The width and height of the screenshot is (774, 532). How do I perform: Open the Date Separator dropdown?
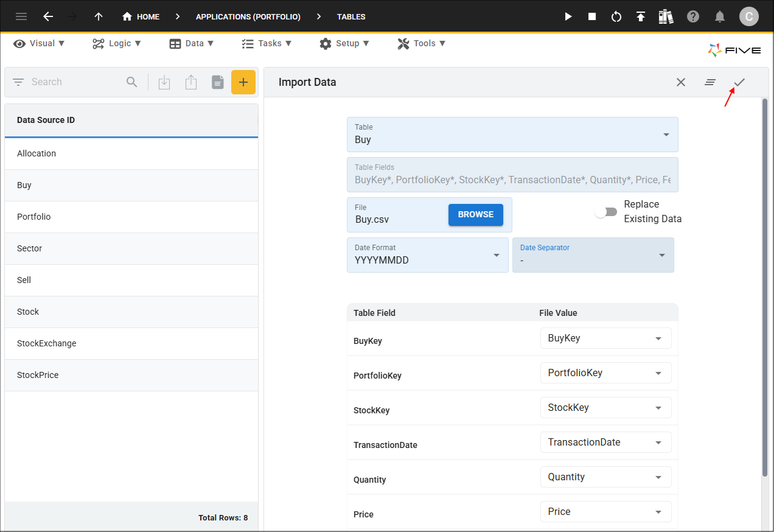click(593, 255)
